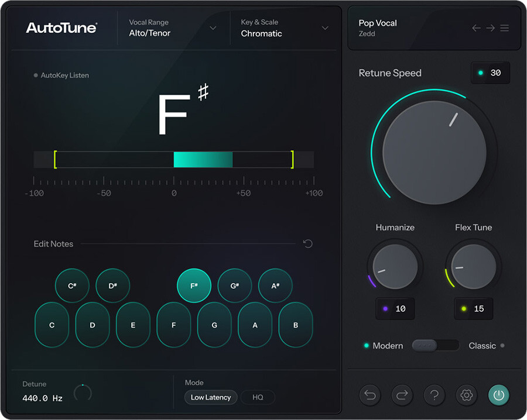Adjust the Retune Speed knob
This screenshot has height=420, width=527.
pos(434,151)
